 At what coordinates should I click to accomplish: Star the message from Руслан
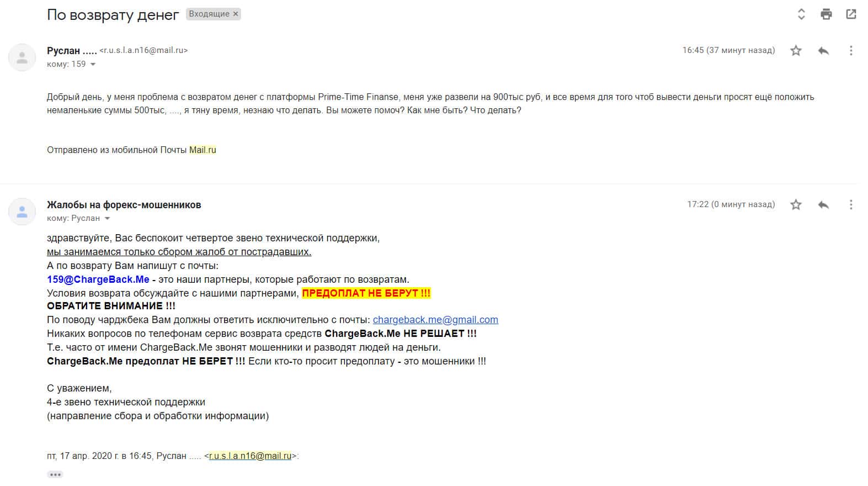(x=796, y=51)
